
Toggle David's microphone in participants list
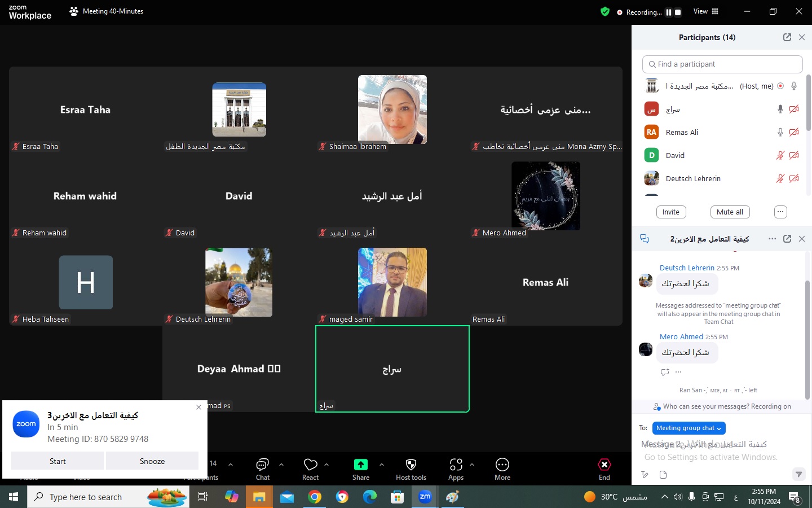[x=780, y=155]
